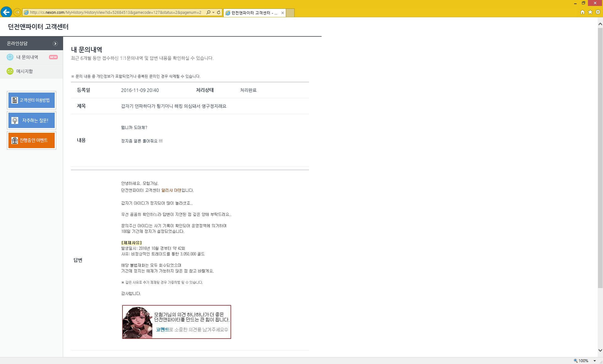Click the search magnifier icon in address bar
The width and height of the screenshot is (603, 364).
208,13
